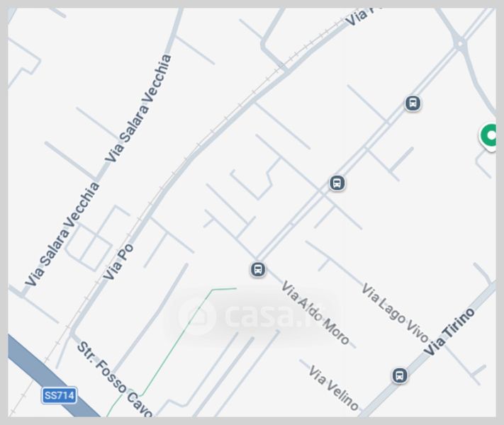Click the upper Via Salara Vecchia label
Image resolution: width=504 pixels, height=425 pixels.
pos(138,108)
